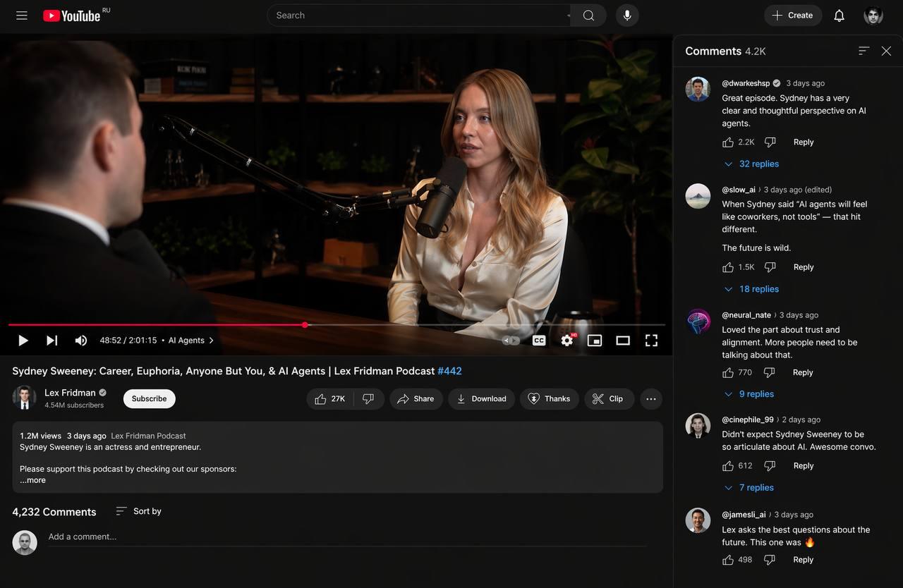Open more actions three-dot menu
Screen dimensions: 903x588
tap(651, 399)
